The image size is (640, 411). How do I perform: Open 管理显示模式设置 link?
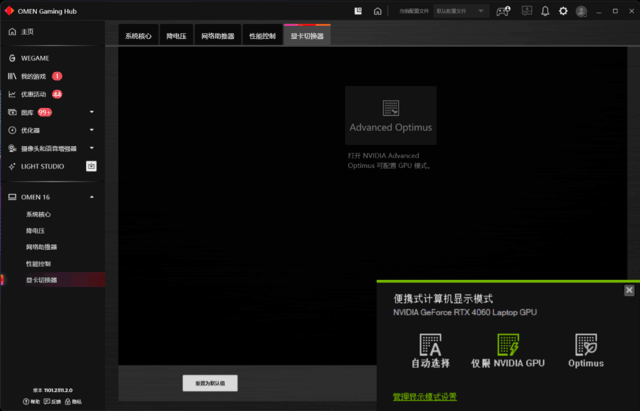coord(425,397)
